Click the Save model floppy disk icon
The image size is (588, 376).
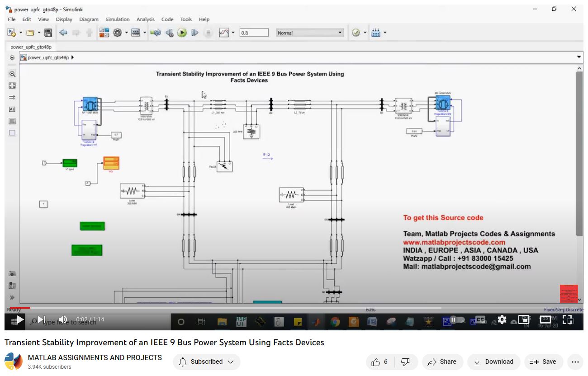point(48,33)
